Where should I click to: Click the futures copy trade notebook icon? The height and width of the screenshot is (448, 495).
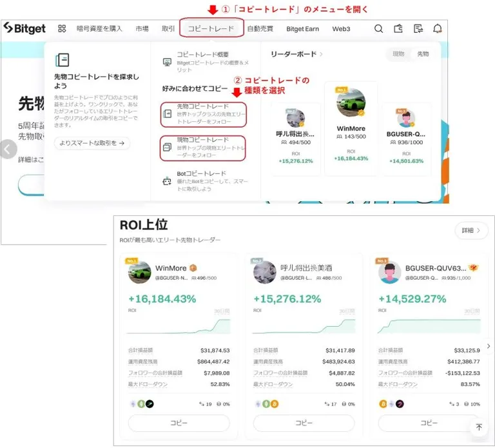[x=62, y=60]
